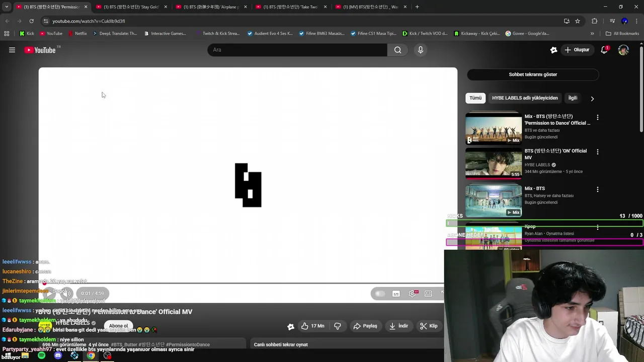The image size is (644, 362).
Task: Dislike the video with thumbs-down icon
Action: click(x=338, y=326)
